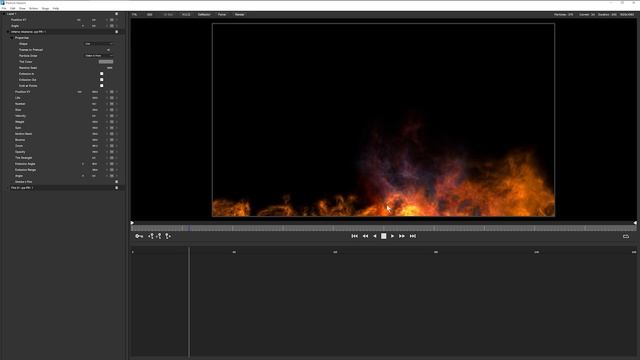Viewport: 640px width, 360px height.
Task: Open the Help menu
Action: (56, 8)
